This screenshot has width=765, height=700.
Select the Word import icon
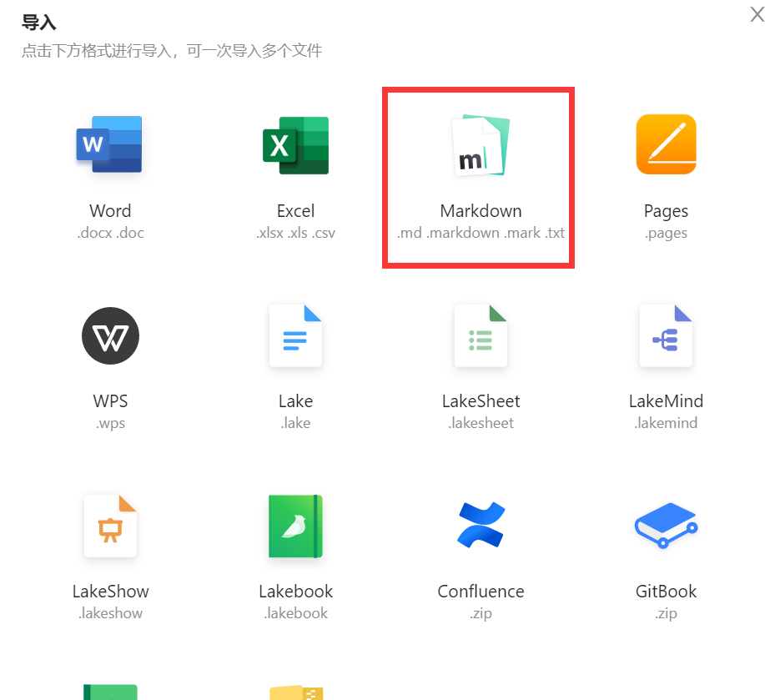point(109,144)
